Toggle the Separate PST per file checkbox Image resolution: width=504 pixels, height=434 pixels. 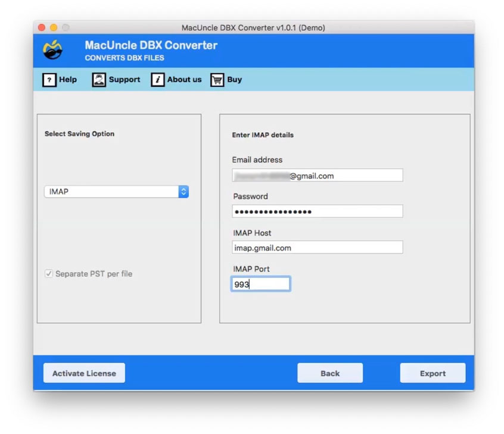coord(49,274)
